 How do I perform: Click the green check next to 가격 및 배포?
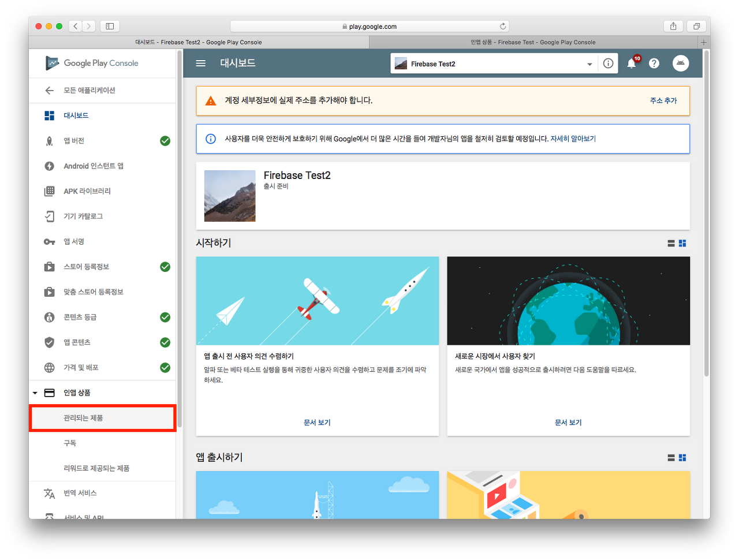coord(165,368)
